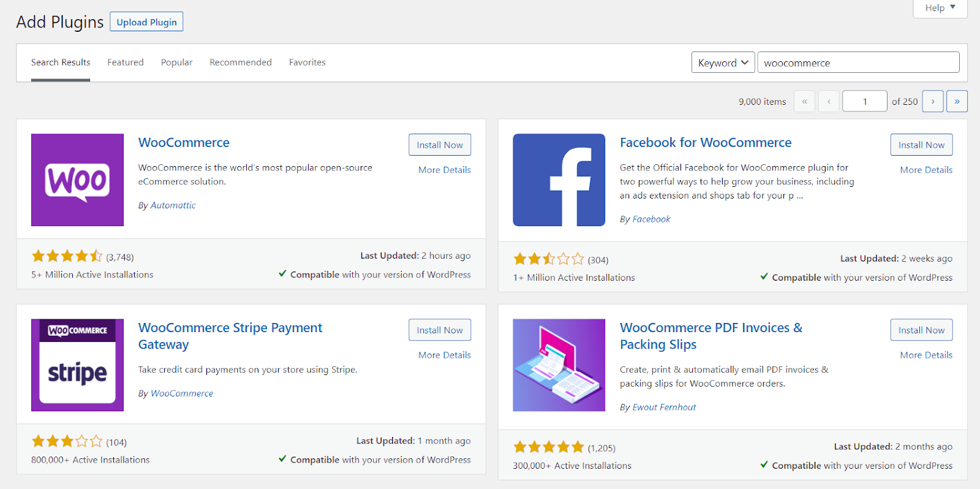
Task: Open More Details for PDF Invoices plugin
Action: [x=926, y=355]
